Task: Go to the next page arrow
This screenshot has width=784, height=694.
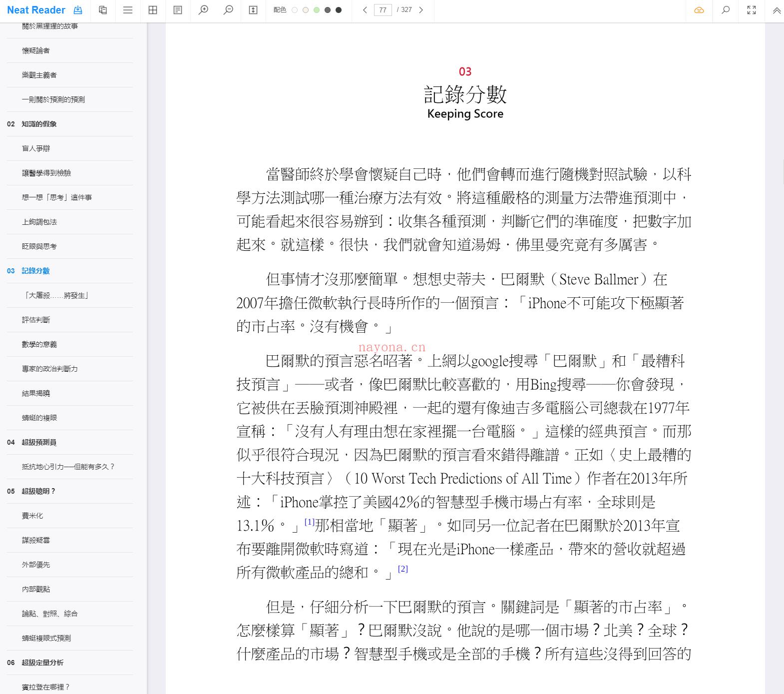Action: pyautogui.click(x=421, y=10)
